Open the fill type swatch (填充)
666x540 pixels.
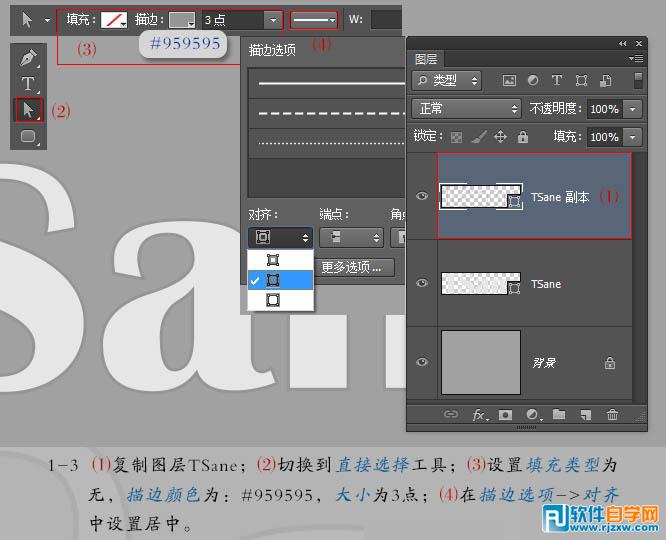(114, 20)
